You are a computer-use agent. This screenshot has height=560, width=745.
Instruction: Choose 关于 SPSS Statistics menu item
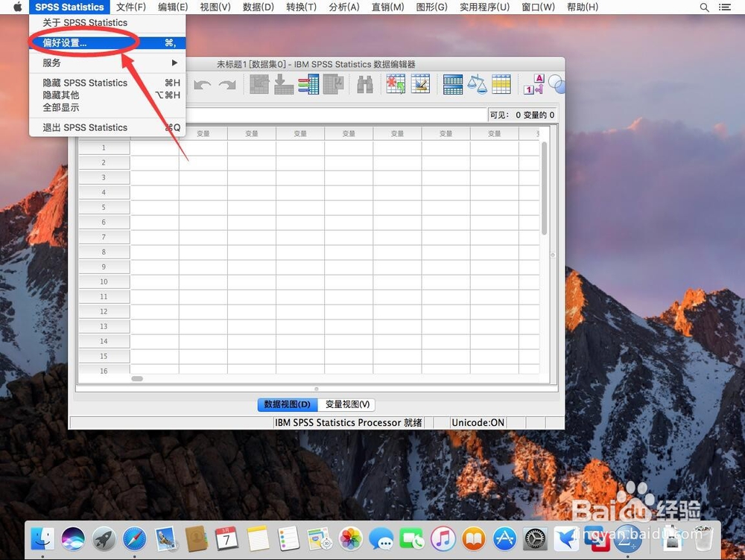pos(107,22)
